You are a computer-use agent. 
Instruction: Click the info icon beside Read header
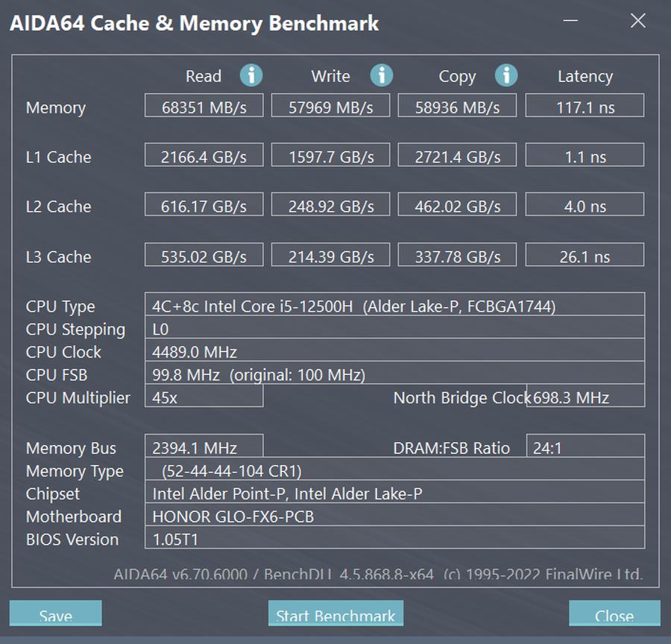coord(251,75)
